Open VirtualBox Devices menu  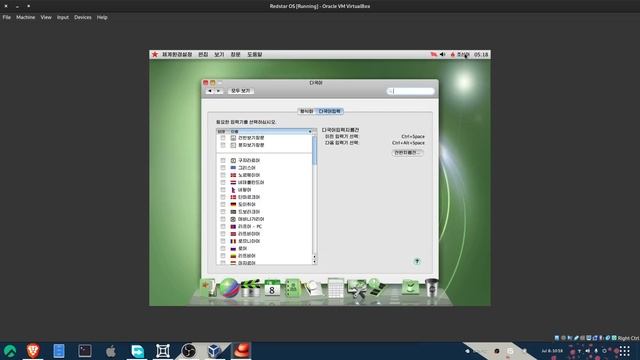[82, 17]
